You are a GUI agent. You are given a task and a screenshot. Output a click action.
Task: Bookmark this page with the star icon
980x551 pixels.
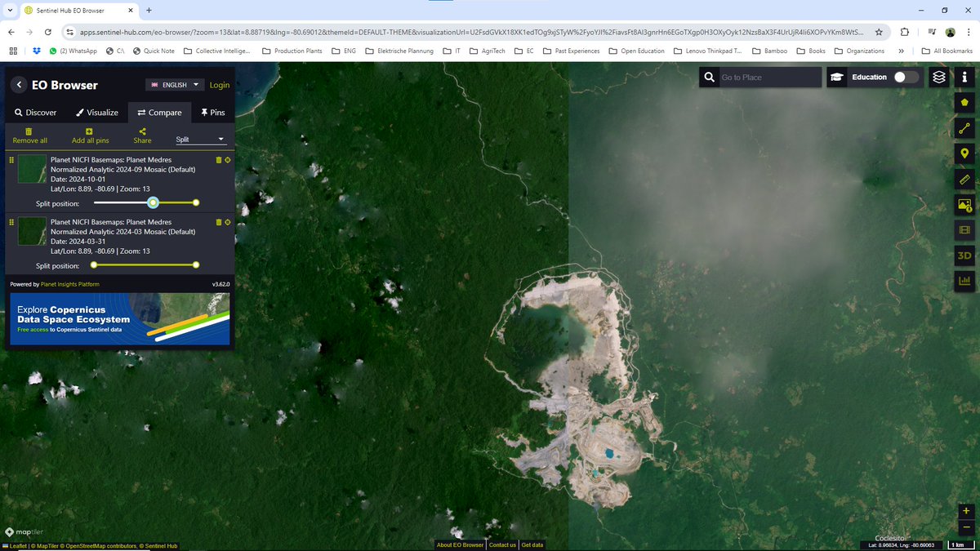879,32
